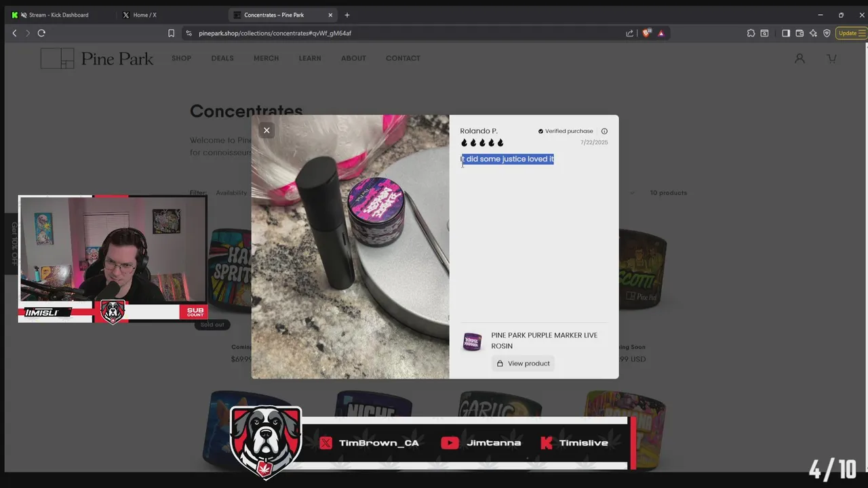868x488 pixels.
Task: Switch to Stream - Kick Dashboard tab
Action: 58,15
